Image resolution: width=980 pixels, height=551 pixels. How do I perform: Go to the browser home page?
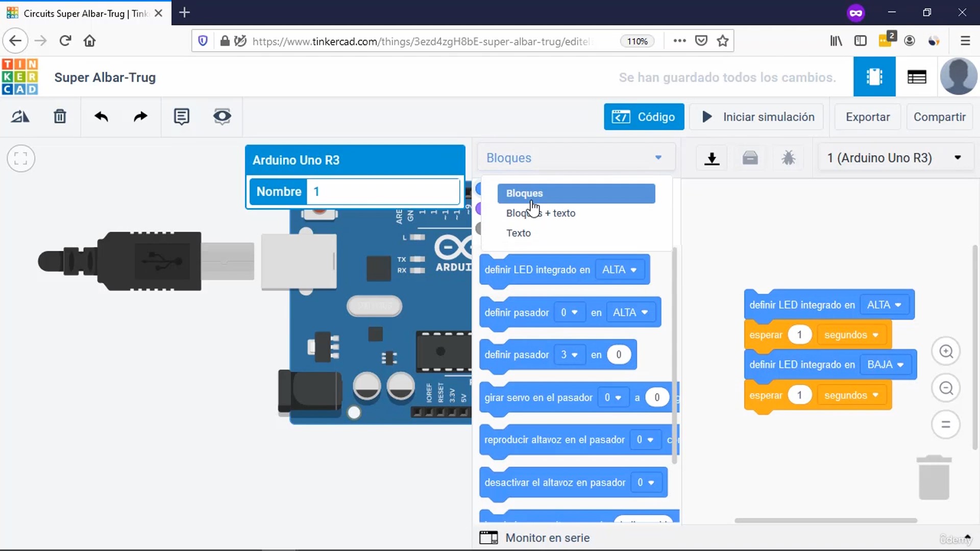89,41
